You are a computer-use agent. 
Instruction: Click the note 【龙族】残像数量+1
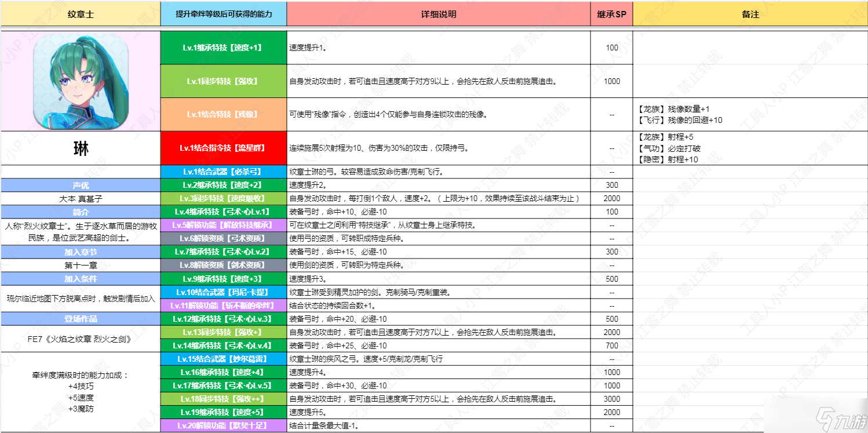tap(673, 109)
